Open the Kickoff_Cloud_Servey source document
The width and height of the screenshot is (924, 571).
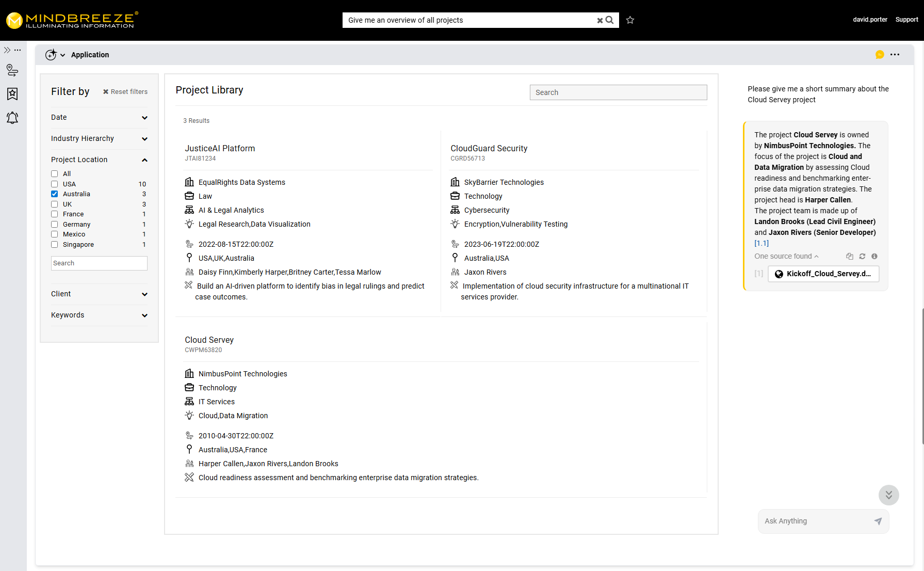point(823,274)
